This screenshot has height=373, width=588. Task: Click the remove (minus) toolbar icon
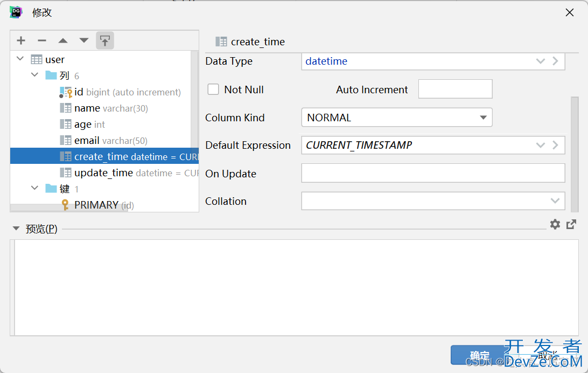pos(42,40)
